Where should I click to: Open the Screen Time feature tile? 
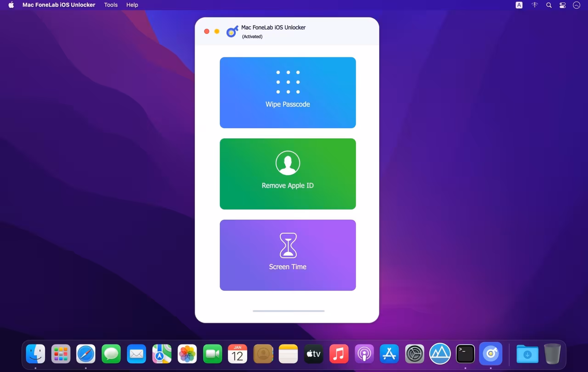[x=288, y=255]
